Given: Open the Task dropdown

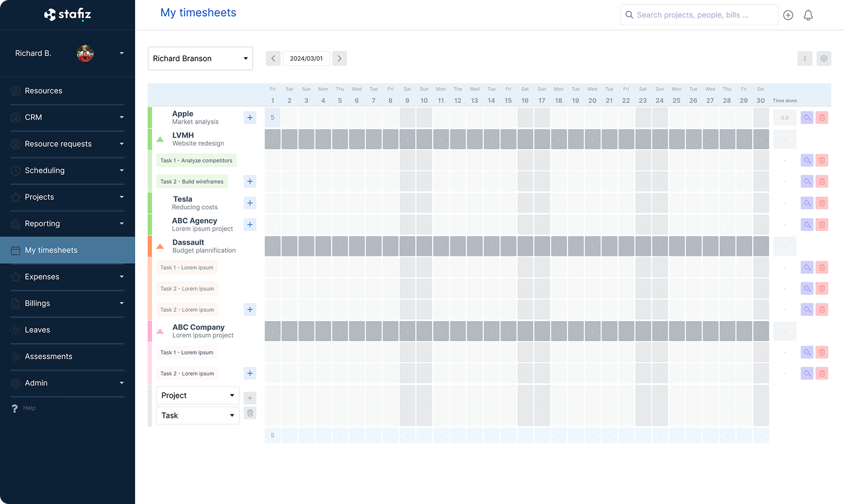Looking at the screenshot, I should [x=198, y=416].
